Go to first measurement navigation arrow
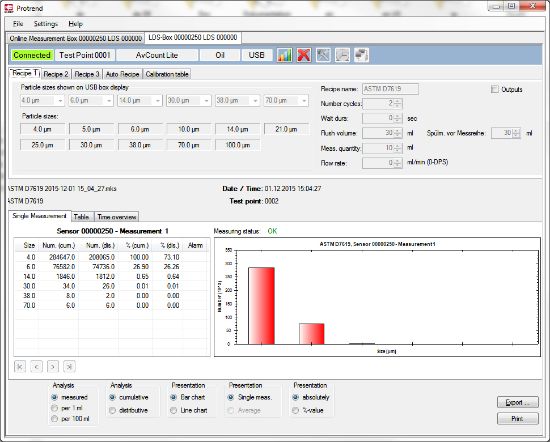Image resolution: width=550 pixels, height=442 pixels. [20, 367]
